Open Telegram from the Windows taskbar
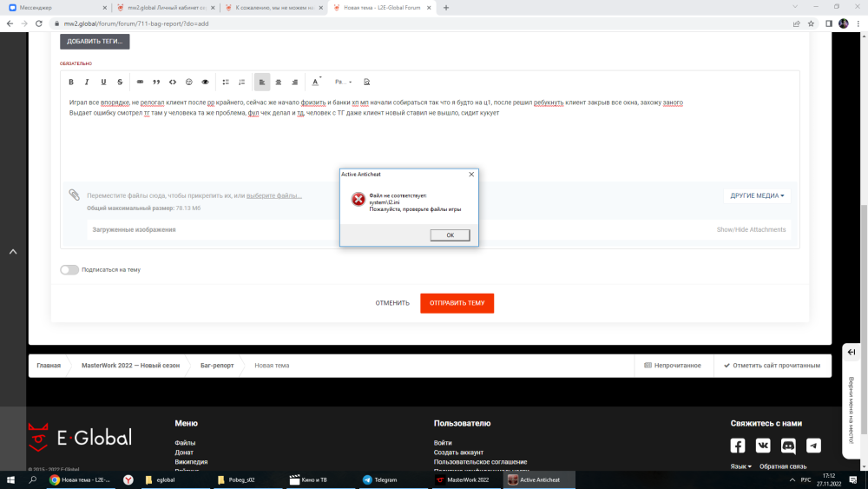This screenshot has width=868, height=489. coord(380,479)
